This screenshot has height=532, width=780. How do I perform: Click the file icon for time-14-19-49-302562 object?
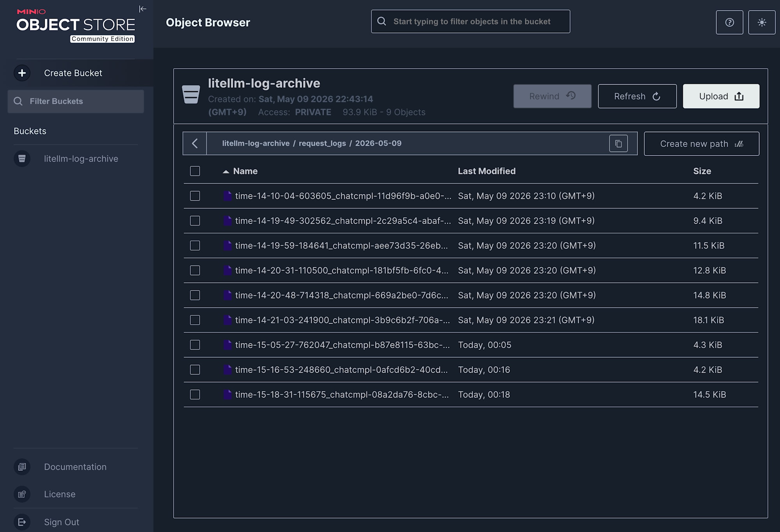coord(227,221)
